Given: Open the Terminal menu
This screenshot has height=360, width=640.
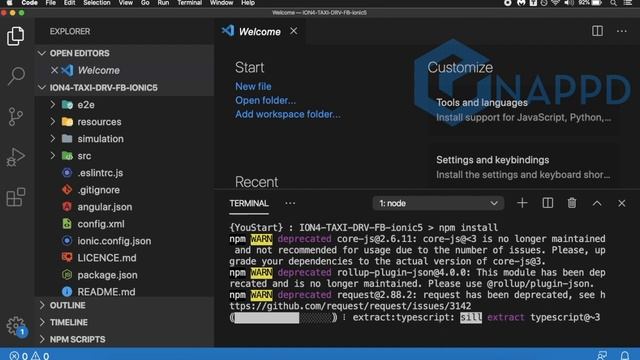Looking at the screenshot, I should (189, 3).
